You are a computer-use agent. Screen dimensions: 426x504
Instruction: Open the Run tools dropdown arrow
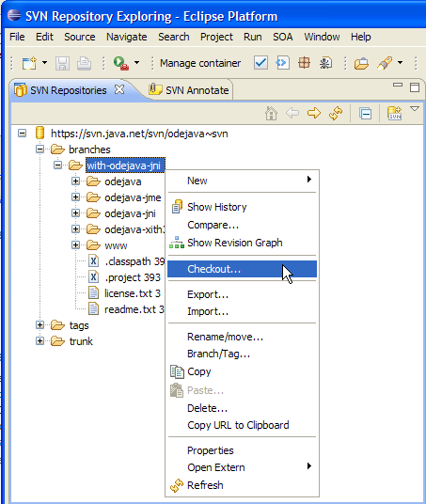click(x=136, y=62)
